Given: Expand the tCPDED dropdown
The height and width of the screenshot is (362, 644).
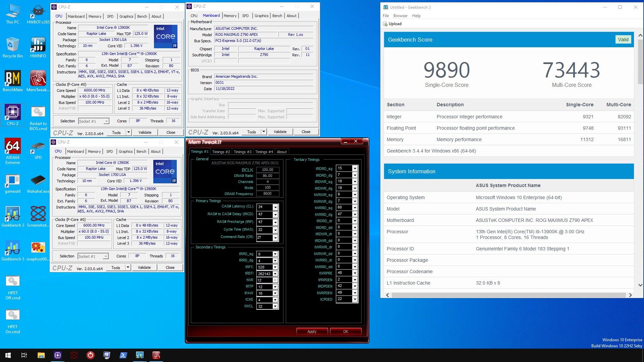Looking at the screenshot, I should [355, 299].
